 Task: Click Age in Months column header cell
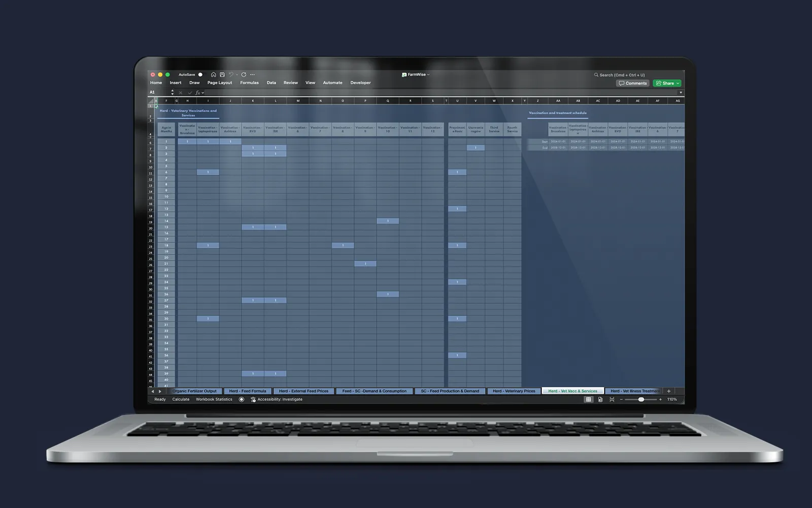click(166, 130)
